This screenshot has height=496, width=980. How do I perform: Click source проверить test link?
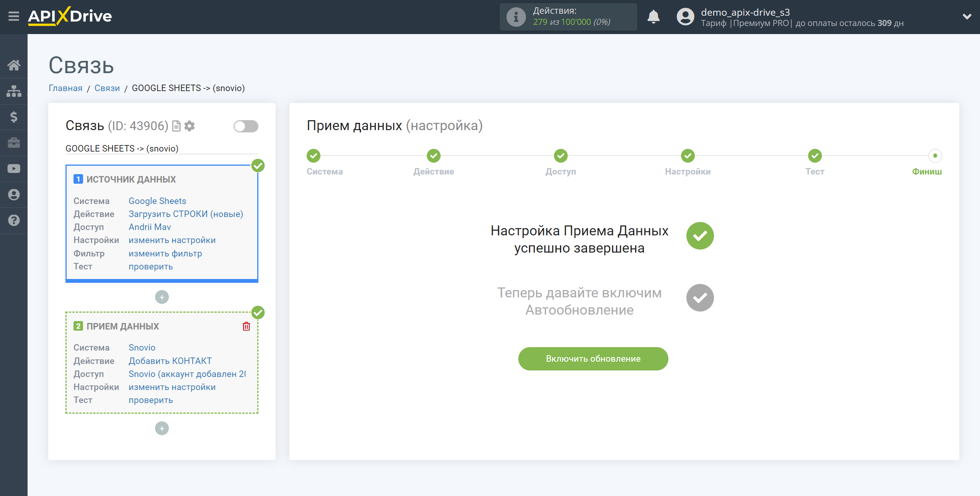click(151, 266)
